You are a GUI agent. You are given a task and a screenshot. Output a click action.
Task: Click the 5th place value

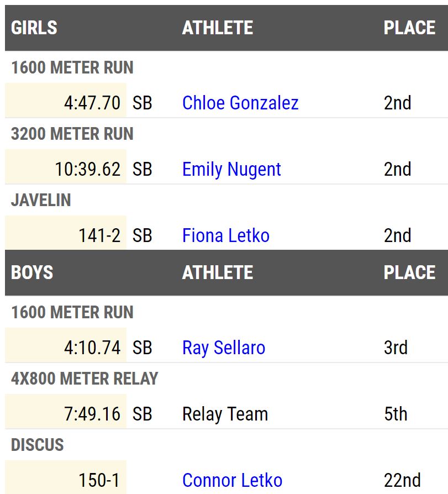pos(396,414)
